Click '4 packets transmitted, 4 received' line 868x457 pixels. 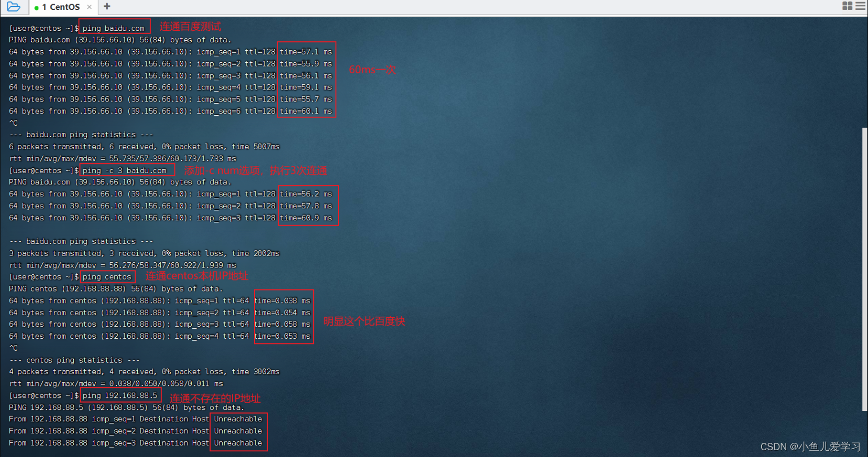[144, 372]
